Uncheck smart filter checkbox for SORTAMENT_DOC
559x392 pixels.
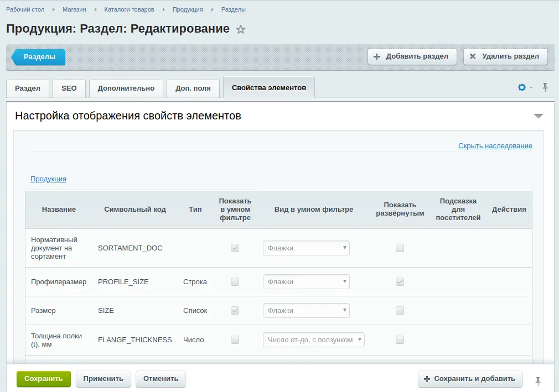(x=235, y=248)
